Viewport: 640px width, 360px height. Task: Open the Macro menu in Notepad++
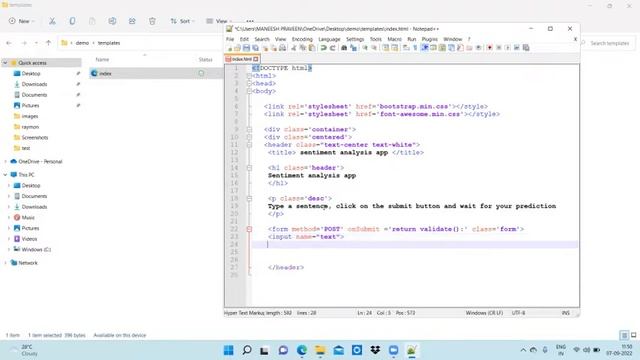click(394, 39)
